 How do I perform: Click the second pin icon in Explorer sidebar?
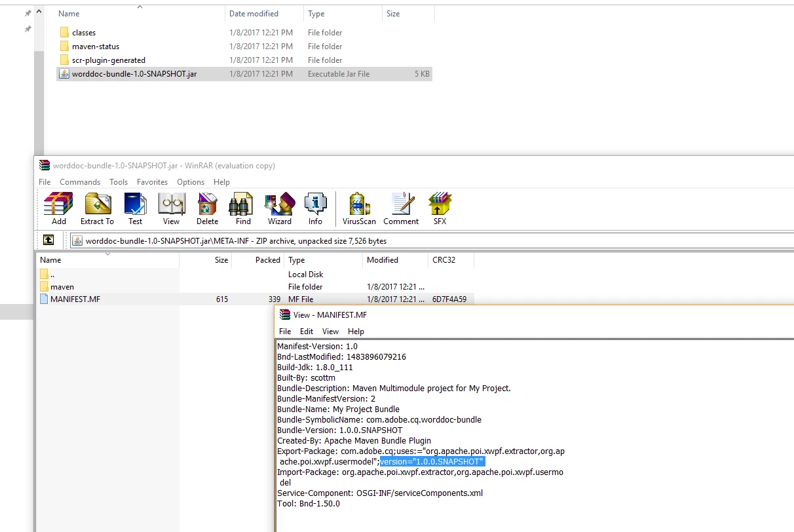(28, 29)
